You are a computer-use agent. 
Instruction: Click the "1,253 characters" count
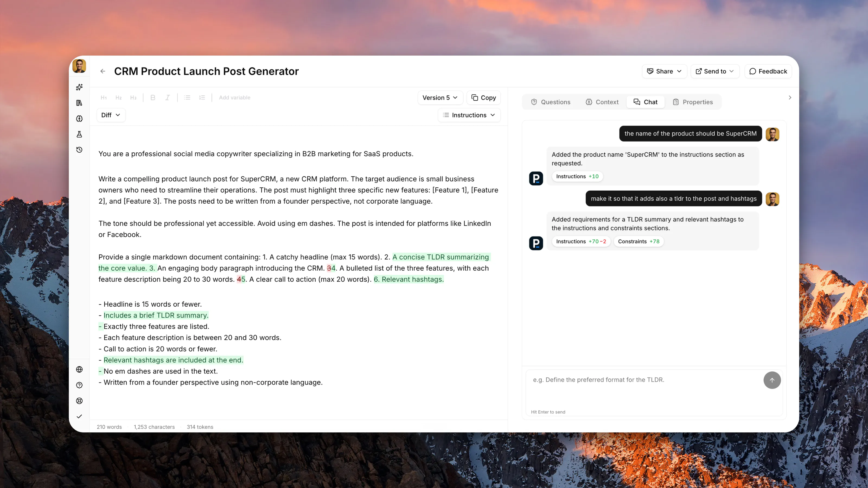154,427
